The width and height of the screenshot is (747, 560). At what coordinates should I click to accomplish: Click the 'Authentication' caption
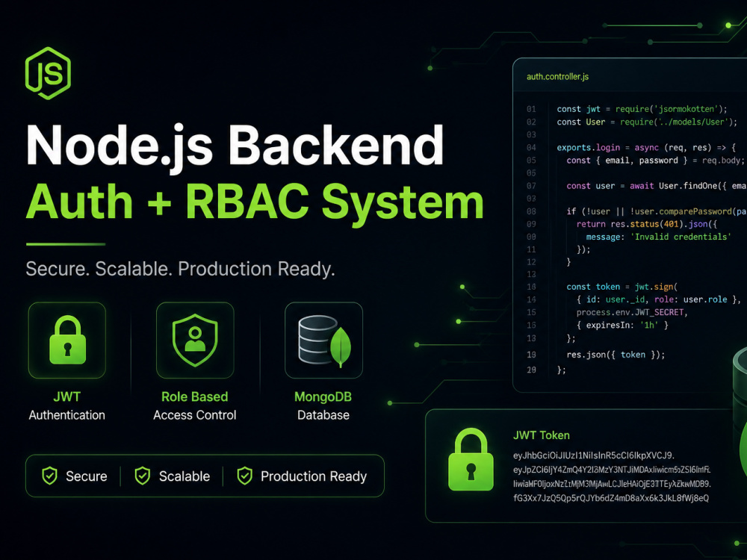[x=66, y=415]
